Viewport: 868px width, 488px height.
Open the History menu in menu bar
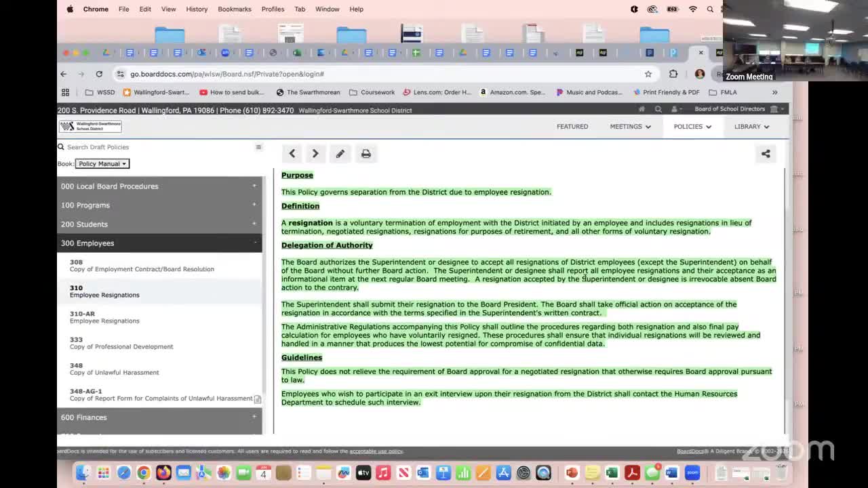(x=197, y=9)
